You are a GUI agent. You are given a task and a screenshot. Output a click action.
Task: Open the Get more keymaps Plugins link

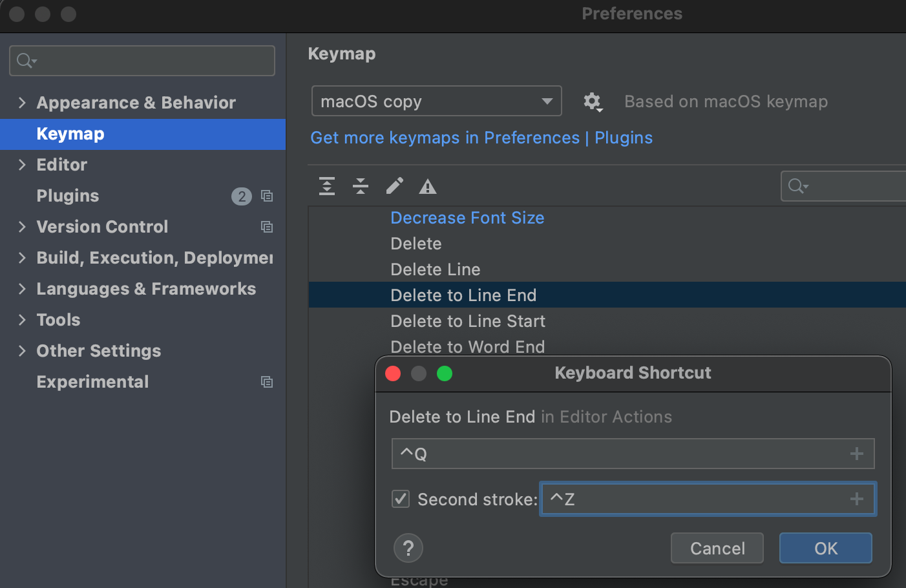481,138
